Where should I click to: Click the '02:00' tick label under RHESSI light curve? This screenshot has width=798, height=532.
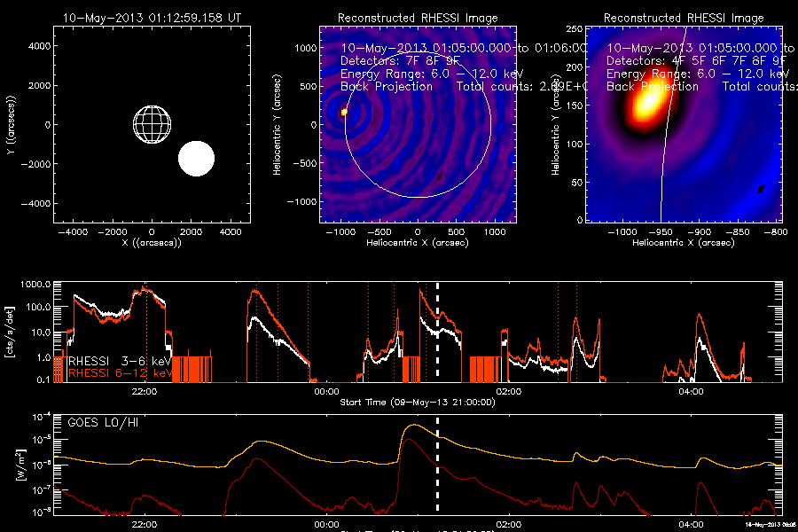[x=508, y=392]
